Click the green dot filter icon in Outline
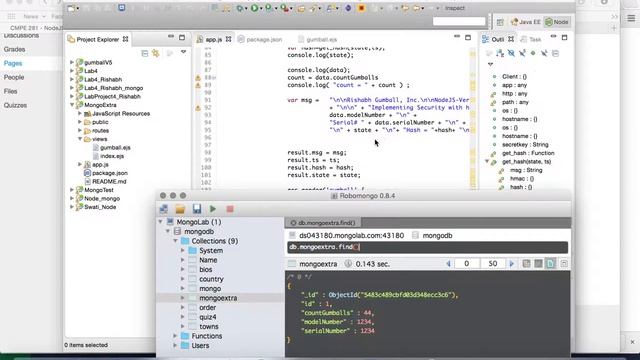 tap(533, 53)
